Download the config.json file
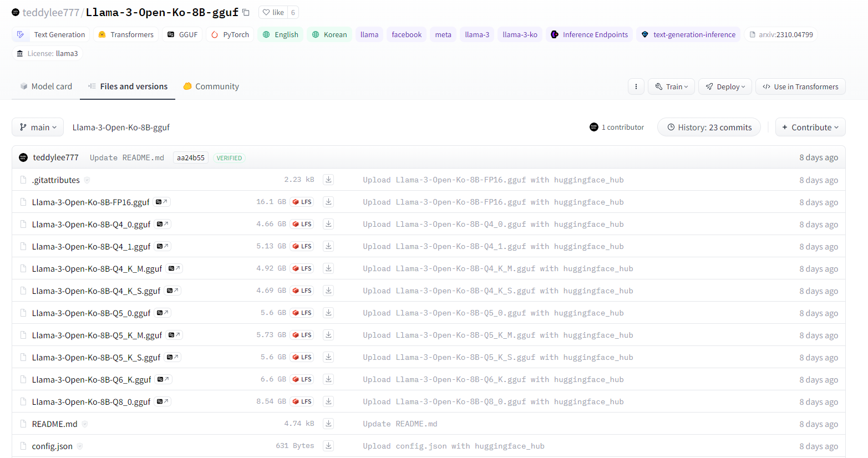868x458 pixels. tap(328, 446)
